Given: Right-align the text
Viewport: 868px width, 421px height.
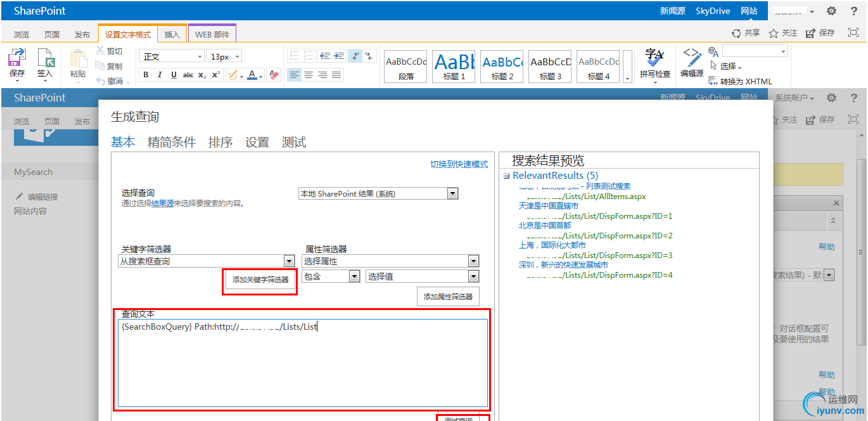Looking at the screenshot, I should (x=322, y=75).
